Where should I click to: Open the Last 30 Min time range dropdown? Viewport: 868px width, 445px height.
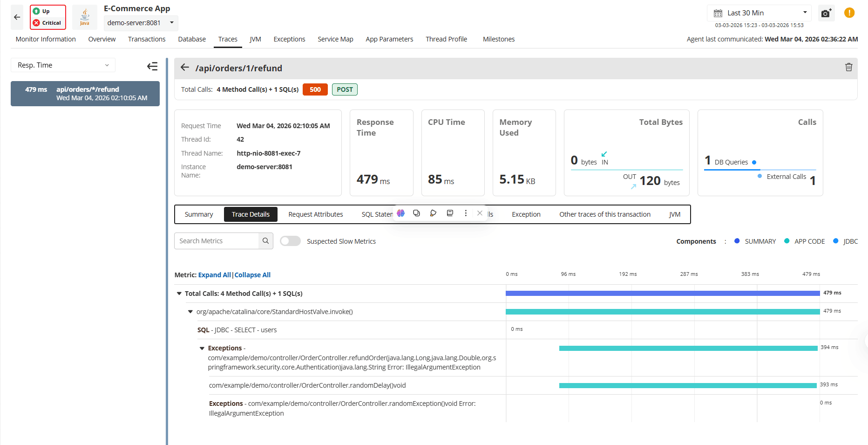point(759,13)
